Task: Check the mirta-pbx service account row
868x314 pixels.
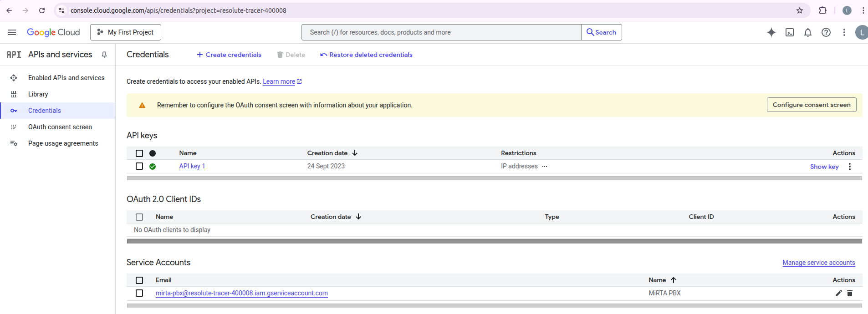Action: [x=139, y=293]
